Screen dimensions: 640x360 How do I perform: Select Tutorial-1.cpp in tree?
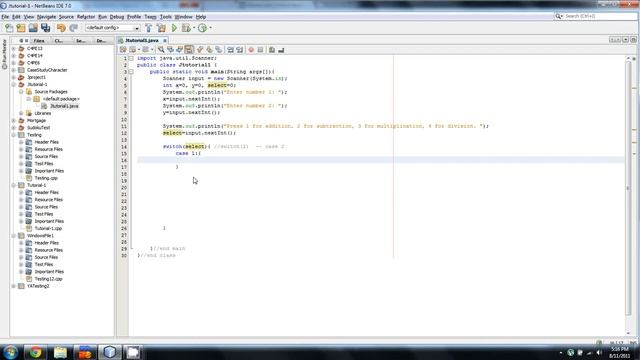pos(48,229)
